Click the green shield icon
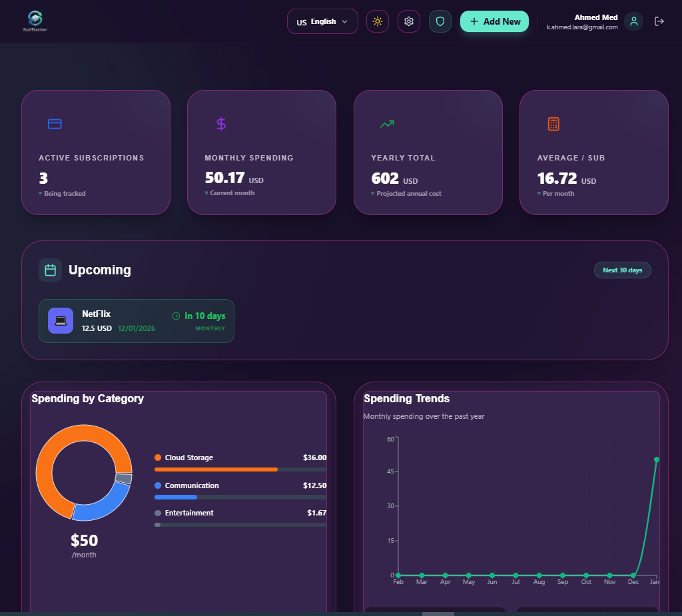The width and height of the screenshot is (682, 616). (x=440, y=21)
